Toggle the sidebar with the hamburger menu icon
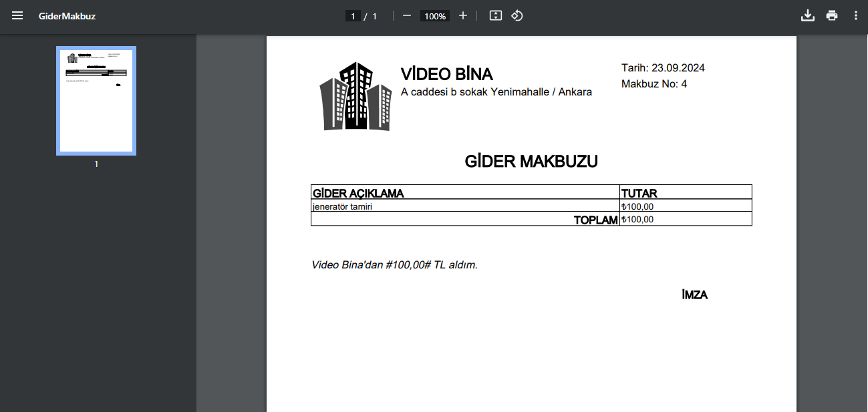This screenshot has height=412, width=868. [x=17, y=15]
